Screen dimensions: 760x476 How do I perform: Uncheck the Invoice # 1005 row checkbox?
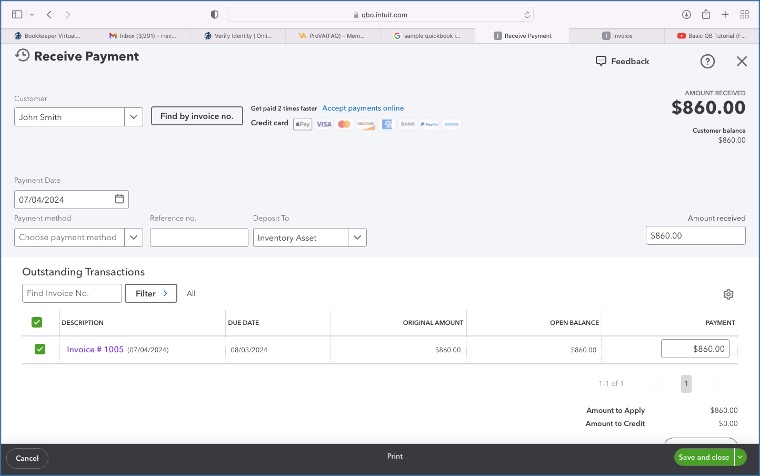[x=40, y=349]
